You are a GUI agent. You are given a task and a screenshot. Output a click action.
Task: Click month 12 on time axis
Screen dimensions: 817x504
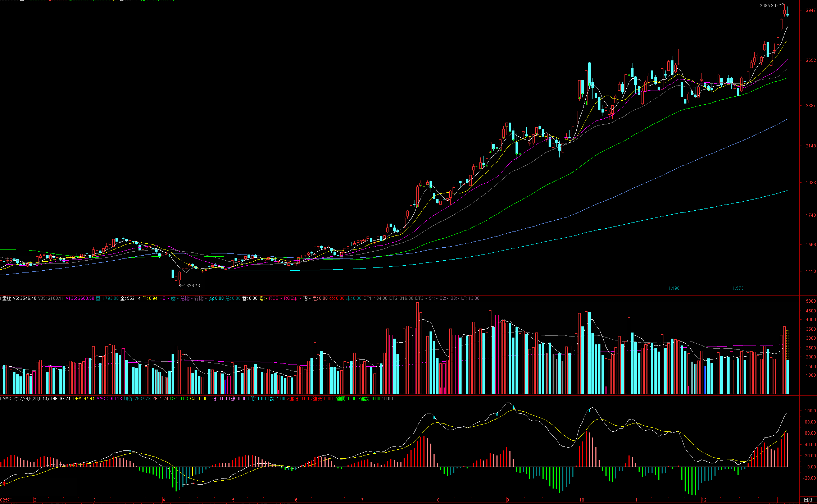point(704,500)
